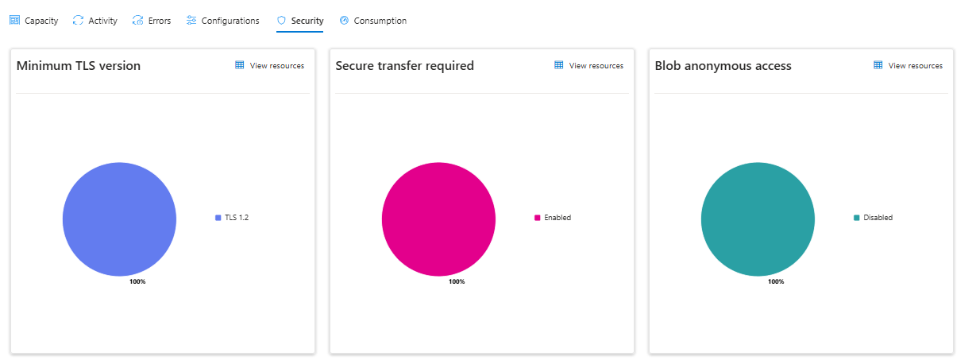Screen dimensions: 980x364
Task: Open View resources for Blob anonymous access
Action: 908,65
